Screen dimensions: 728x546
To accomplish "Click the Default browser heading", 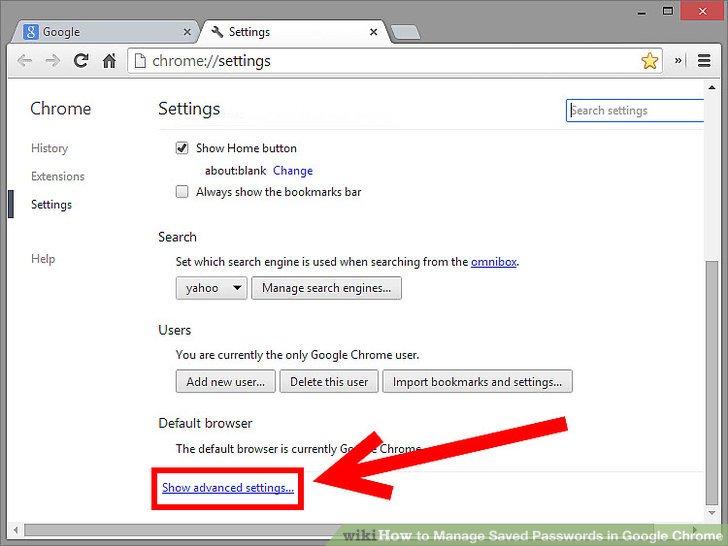I will tap(205, 423).
